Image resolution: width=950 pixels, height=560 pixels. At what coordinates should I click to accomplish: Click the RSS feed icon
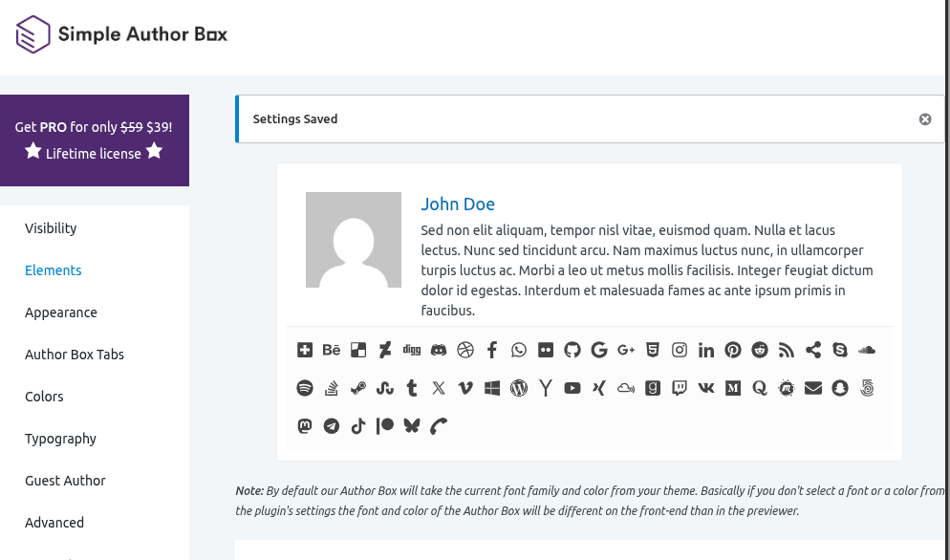tap(787, 350)
